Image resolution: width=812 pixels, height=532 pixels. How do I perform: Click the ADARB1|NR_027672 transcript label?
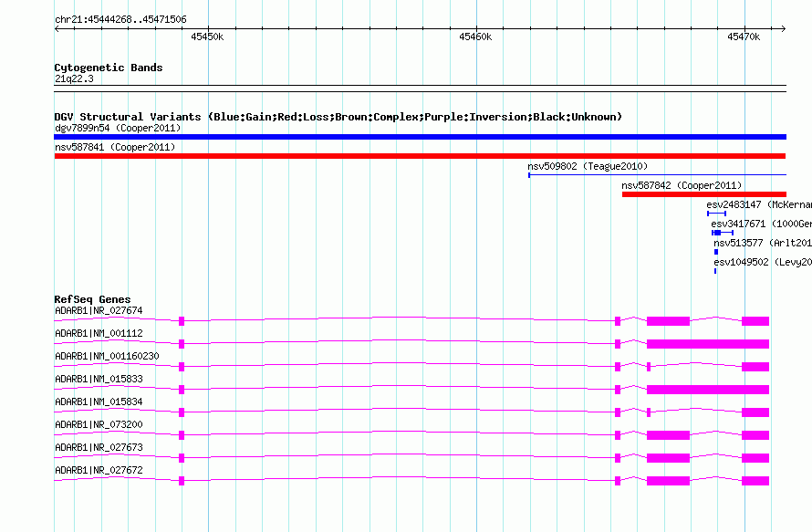(x=99, y=470)
